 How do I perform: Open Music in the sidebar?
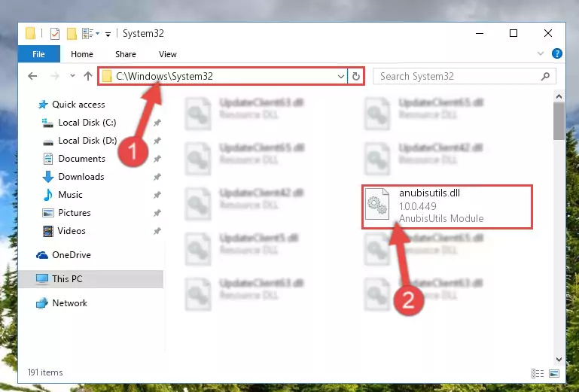point(62,195)
